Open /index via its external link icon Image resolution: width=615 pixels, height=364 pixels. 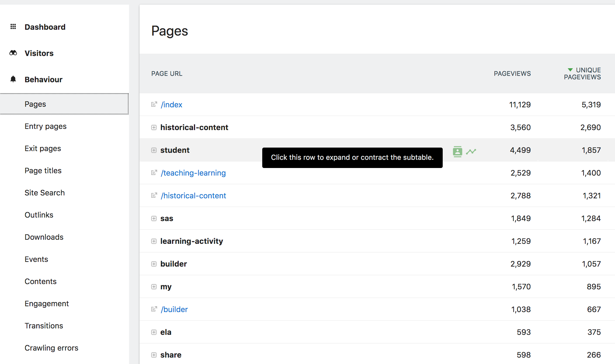(154, 104)
